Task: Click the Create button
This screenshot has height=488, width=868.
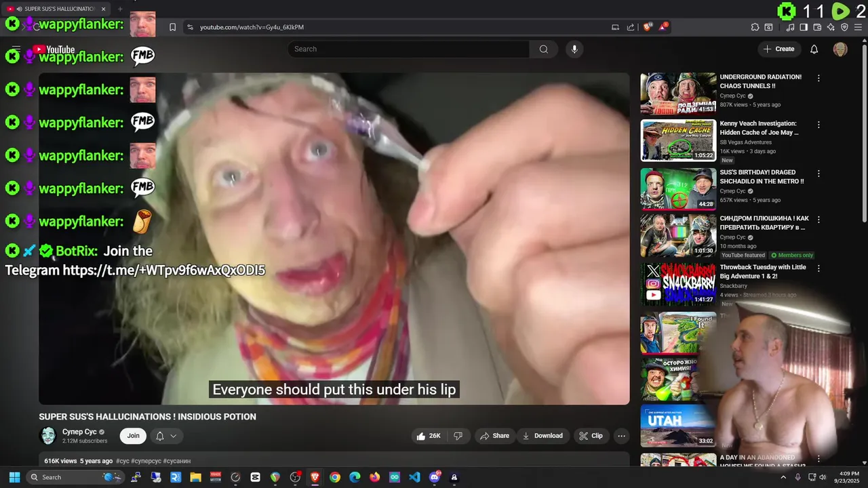Action: [779, 49]
